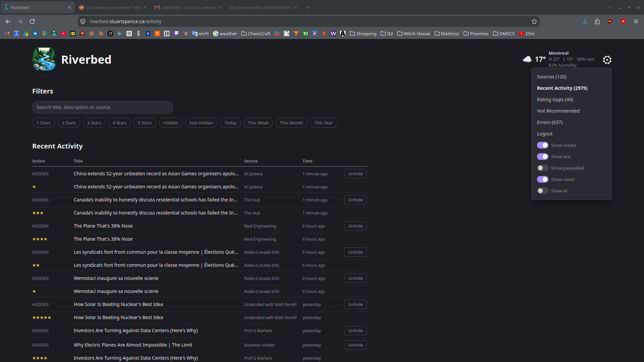Viewport: 644px width, 362px height.
Task: Disable the Show media toggle
Action: [543, 145]
